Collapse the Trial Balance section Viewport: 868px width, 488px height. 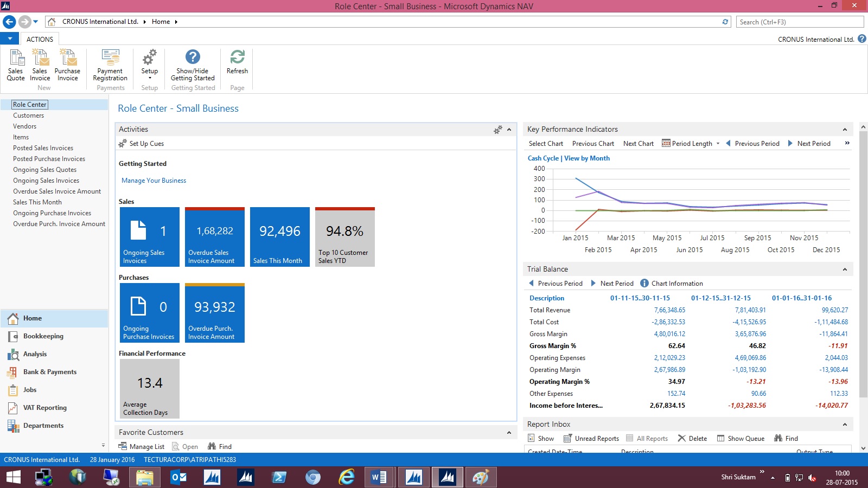point(845,269)
